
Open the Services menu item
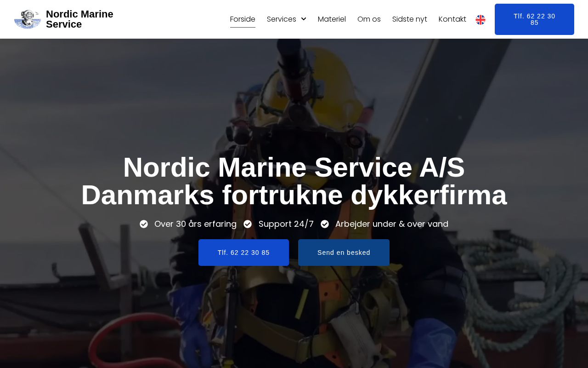(282, 19)
